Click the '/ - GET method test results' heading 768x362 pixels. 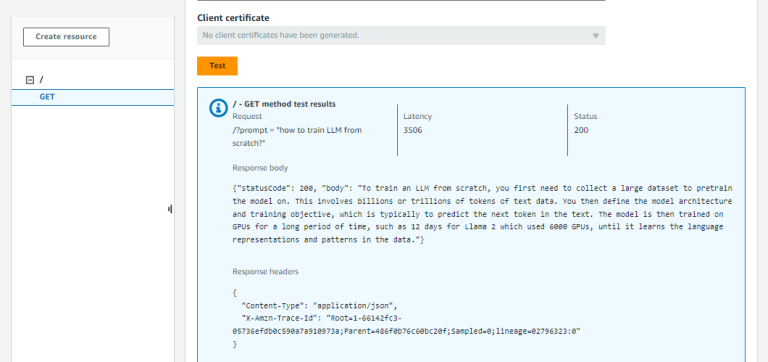[284, 104]
